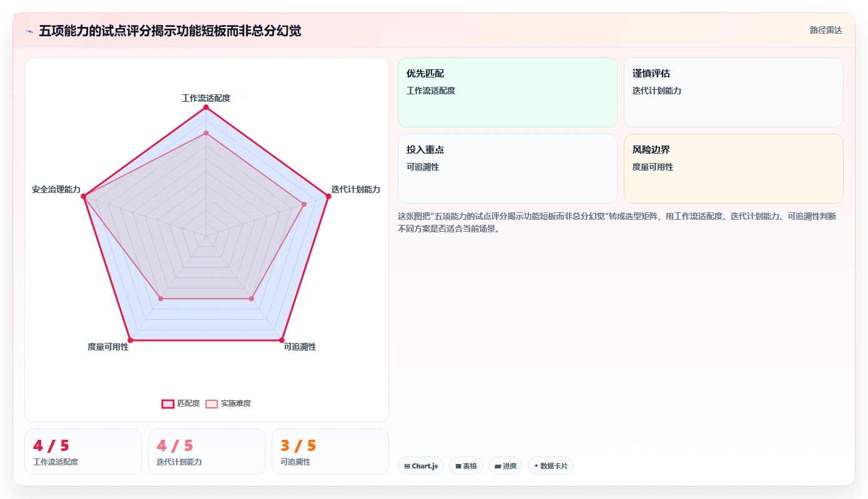Click the icon in the 进度 chip
The width and height of the screenshot is (868, 499).
498,466
